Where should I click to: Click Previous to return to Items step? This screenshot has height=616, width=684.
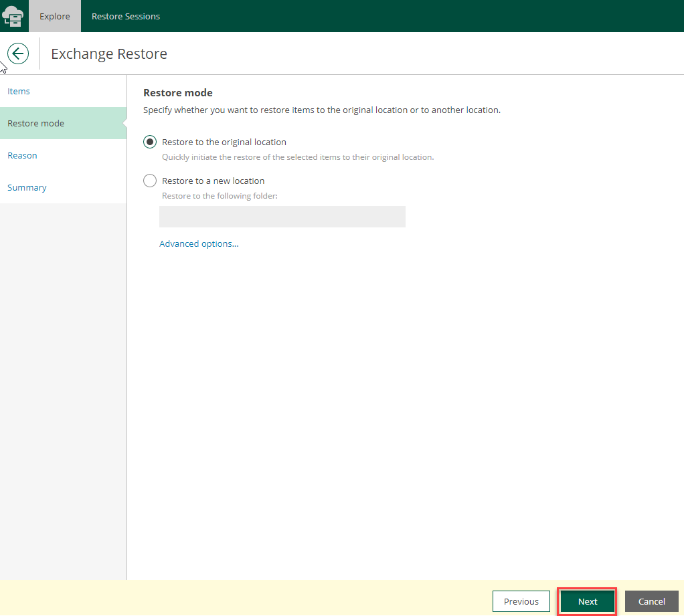(x=521, y=601)
